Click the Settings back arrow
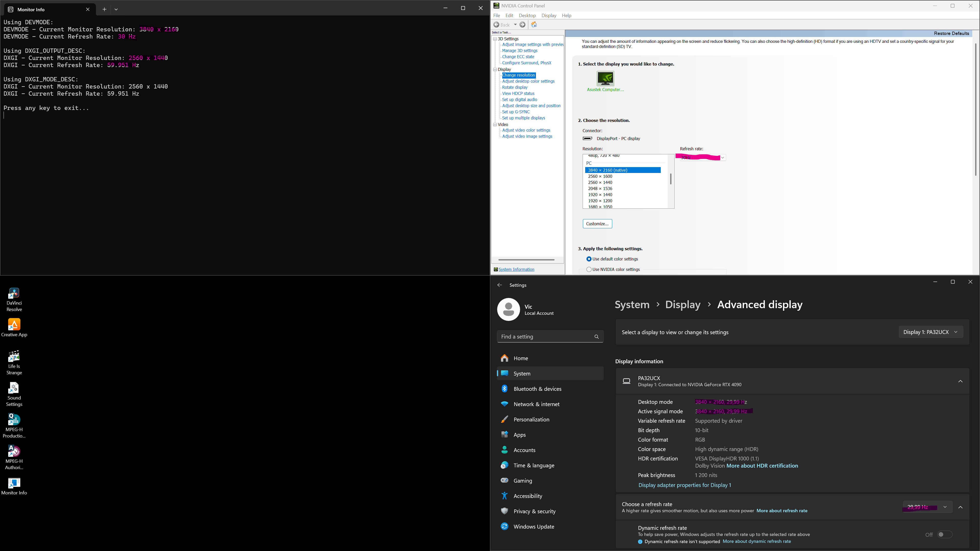This screenshot has width=980, height=551. 499,285
